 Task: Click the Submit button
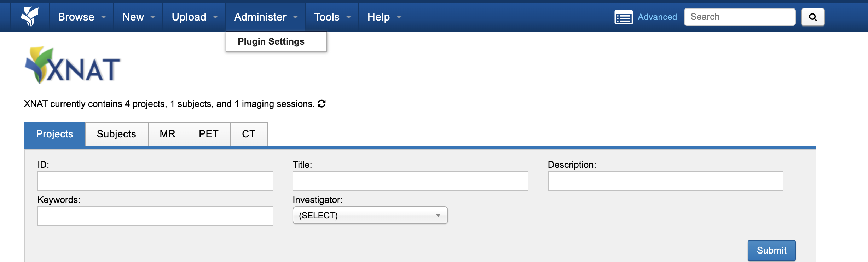point(771,250)
